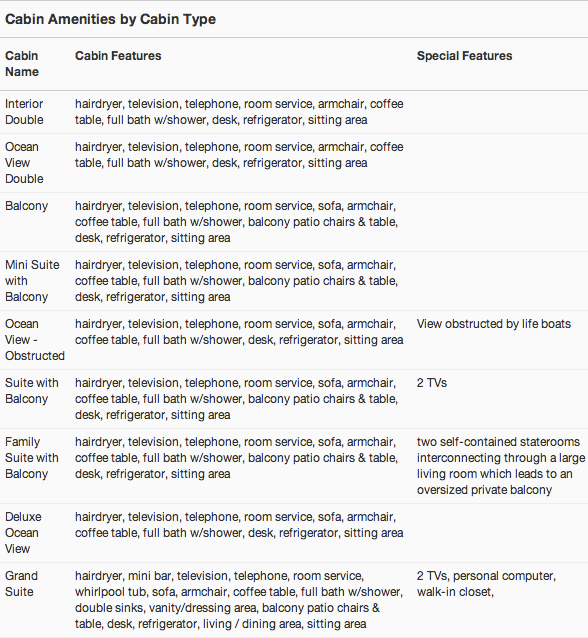Image resolution: width=588 pixels, height=638 pixels.
Task: Select the Cabin Features column header
Action: point(118,56)
